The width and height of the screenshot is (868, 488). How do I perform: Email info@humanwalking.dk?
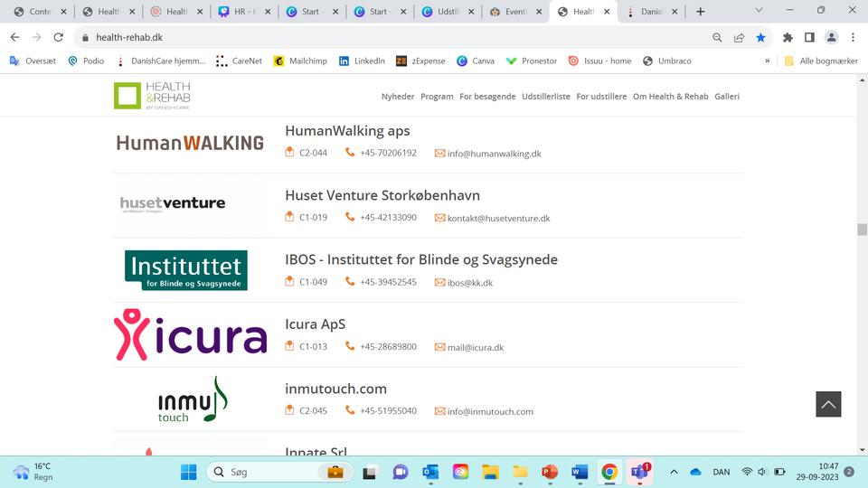494,154
